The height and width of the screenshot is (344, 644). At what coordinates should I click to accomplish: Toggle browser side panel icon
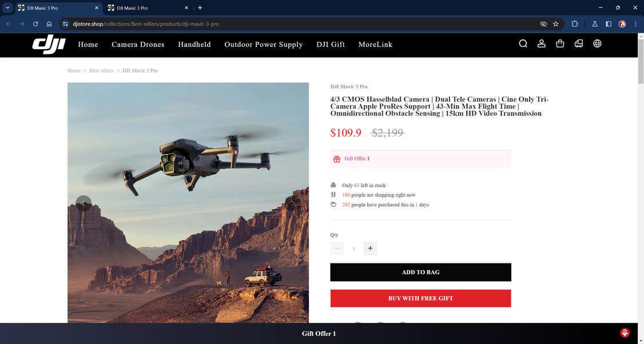[x=609, y=24]
